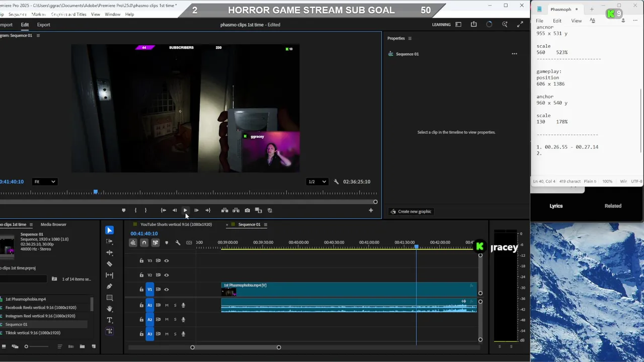The height and width of the screenshot is (362, 644).
Task: Open timeline display settings wrench
Action: (x=178, y=243)
